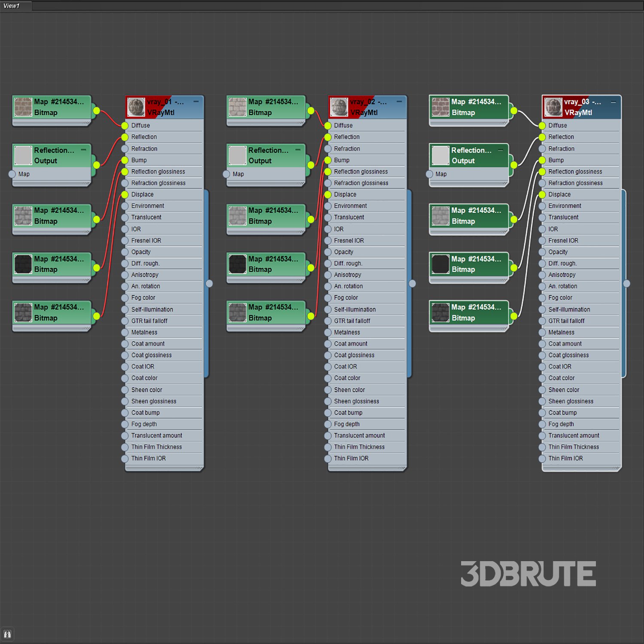Image resolution: width=644 pixels, height=644 pixels.
Task: Click the binoculars icon in the bottom corner
Action: point(7,634)
